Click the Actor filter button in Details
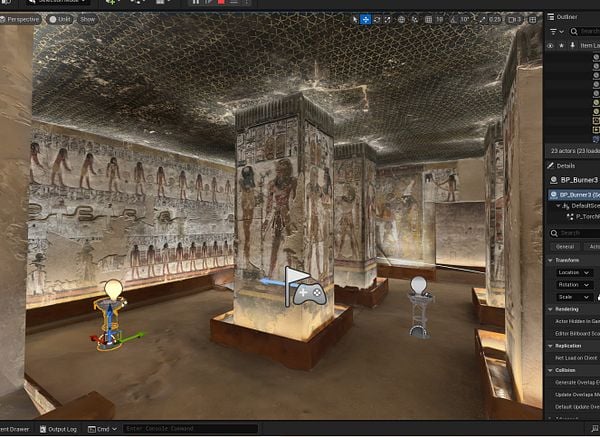600x437 pixels. click(592, 247)
